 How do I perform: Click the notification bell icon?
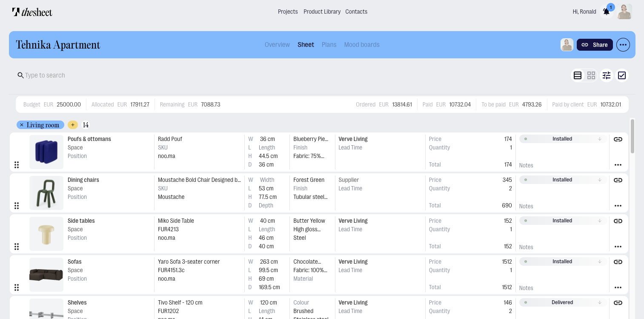pyautogui.click(x=606, y=12)
